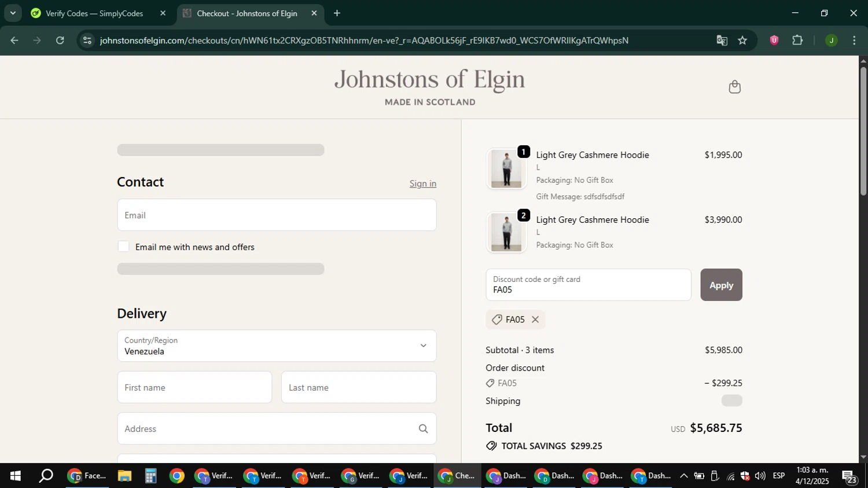Click the discount code or gift card field
This screenshot has height=488, width=868.
pyautogui.click(x=589, y=285)
